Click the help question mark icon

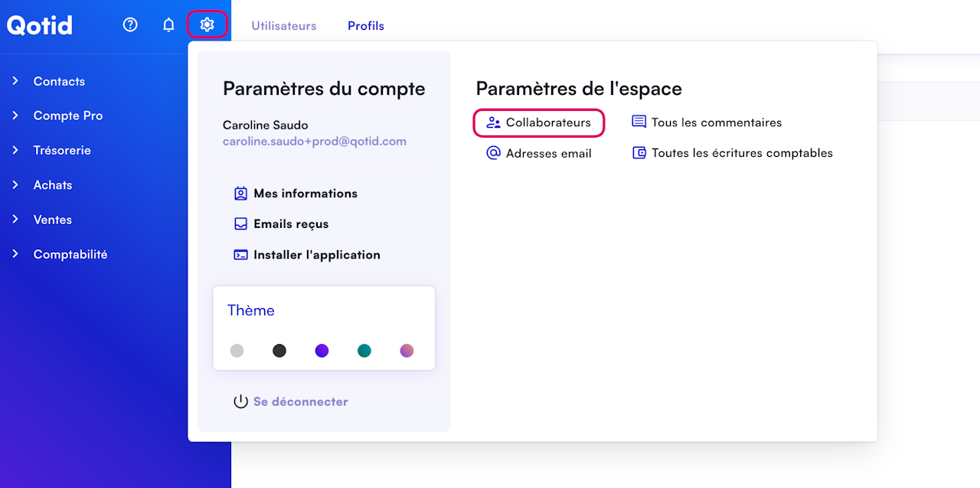coord(130,25)
